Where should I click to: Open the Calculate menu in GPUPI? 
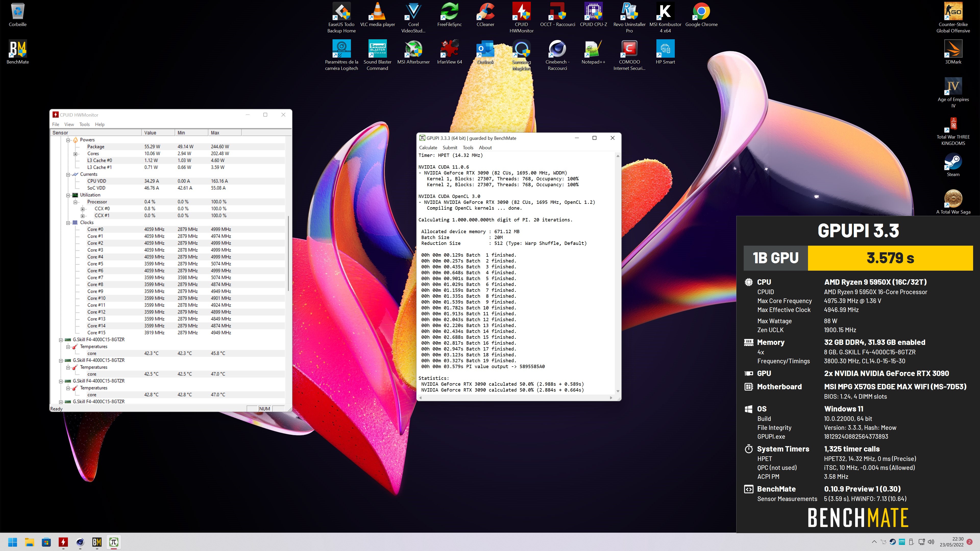(x=428, y=147)
